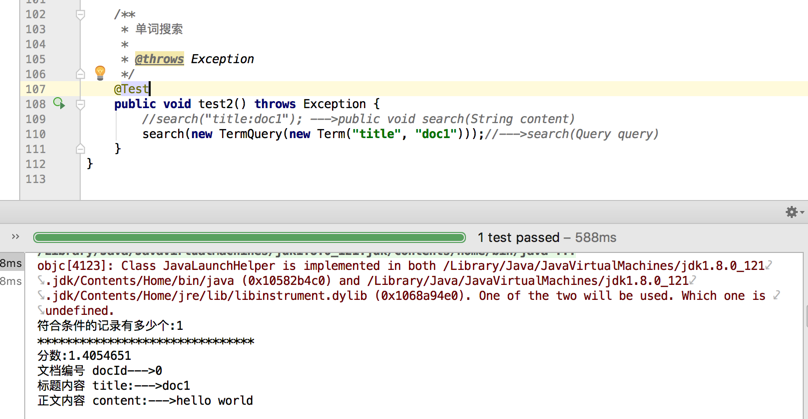Click the @throws Javadoc tag
This screenshot has height=419, width=808.
(159, 59)
